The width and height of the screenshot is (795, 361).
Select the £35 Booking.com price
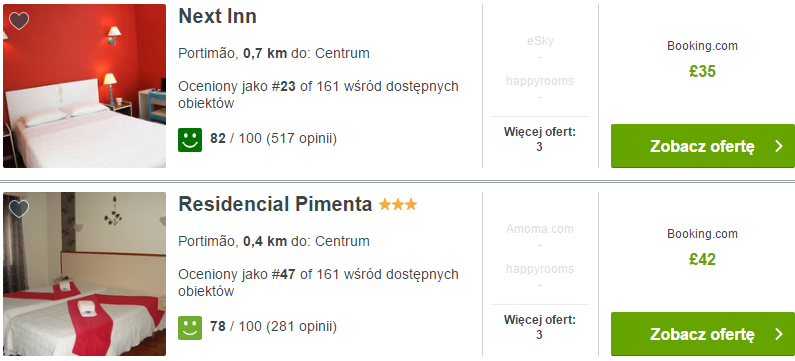click(x=702, y=71)
